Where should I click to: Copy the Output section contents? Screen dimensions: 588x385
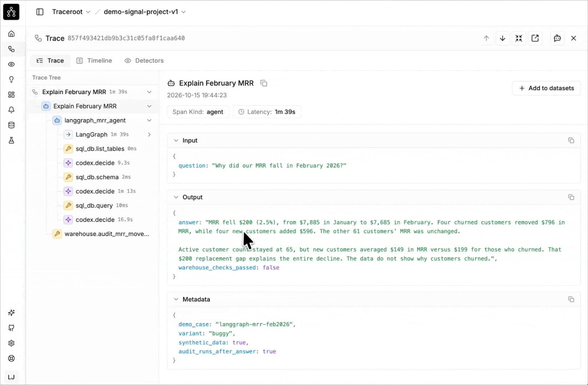(571, 197)
